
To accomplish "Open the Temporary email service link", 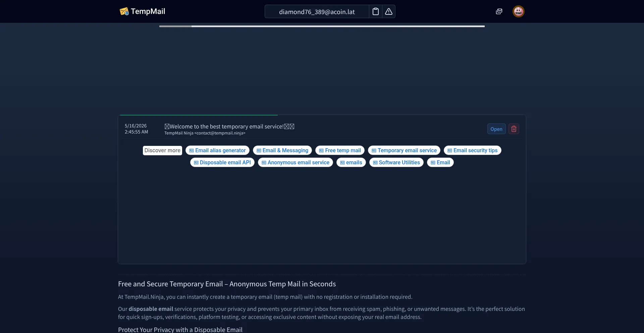I will coord(404,150).
